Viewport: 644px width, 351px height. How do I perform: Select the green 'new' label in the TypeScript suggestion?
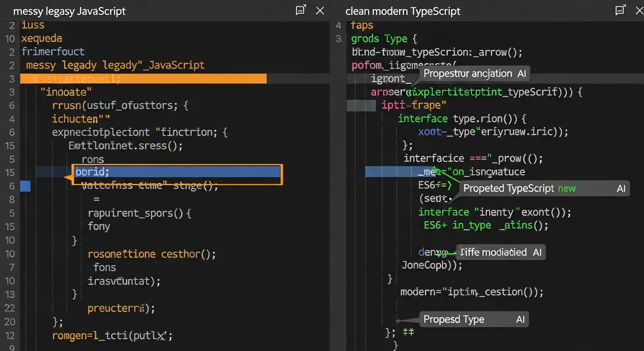pyautogui.click(x=566, y=189)
